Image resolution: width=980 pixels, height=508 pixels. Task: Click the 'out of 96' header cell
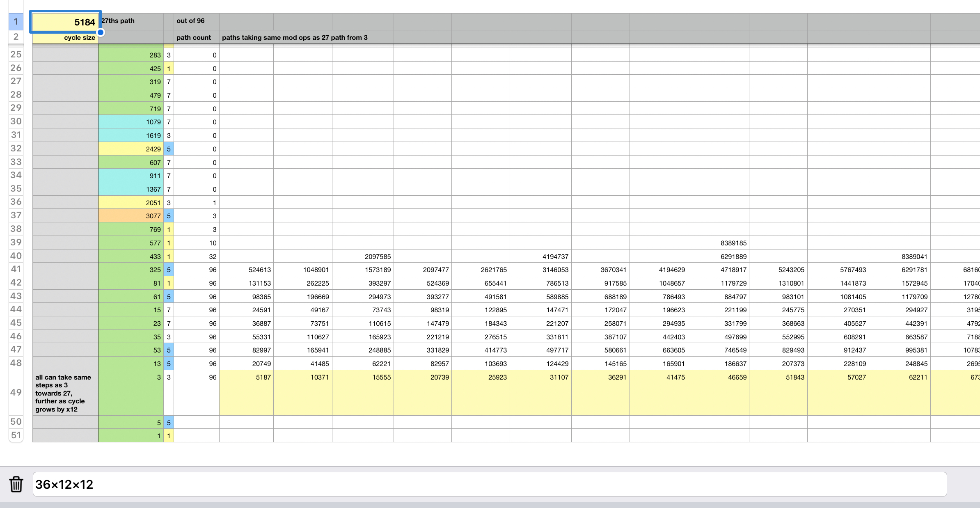tap(196, 21)
